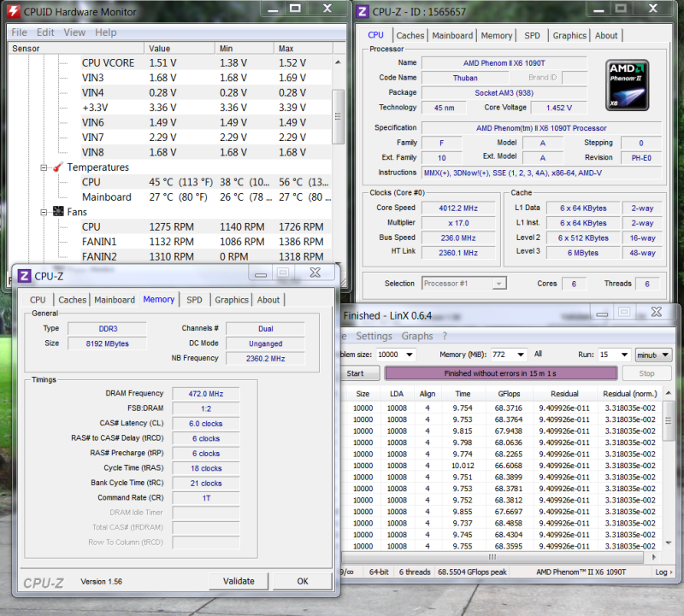Click the Fans icon in Hardware Monitor
The width and height of the screenshot is (684, 616).
pos(58,212)
